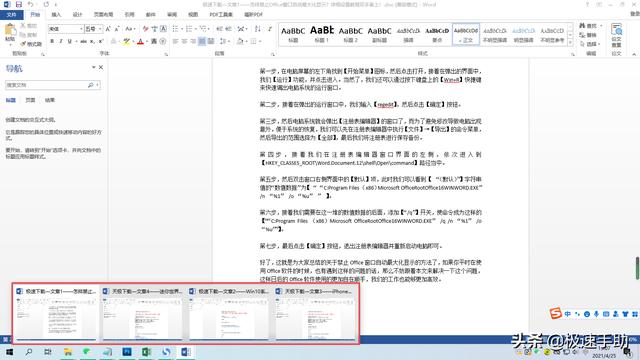Apply the yellow text highlight color
This screenshot has width=640, height=360.
(x=127, y=41)
